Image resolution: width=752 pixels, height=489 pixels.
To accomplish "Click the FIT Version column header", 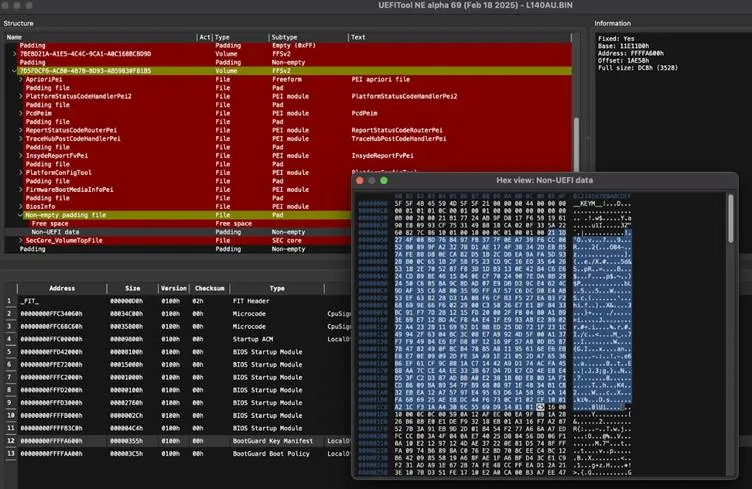I will (174, 289).
